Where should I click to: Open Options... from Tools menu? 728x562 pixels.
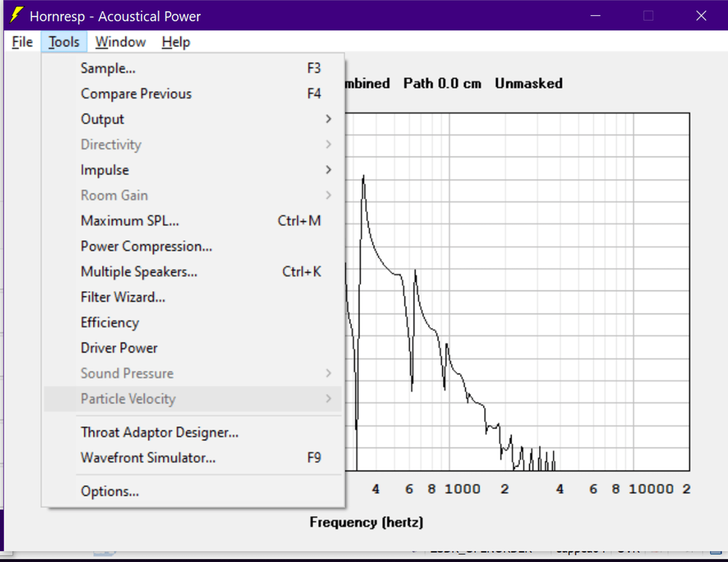click(x=193, y=492)
